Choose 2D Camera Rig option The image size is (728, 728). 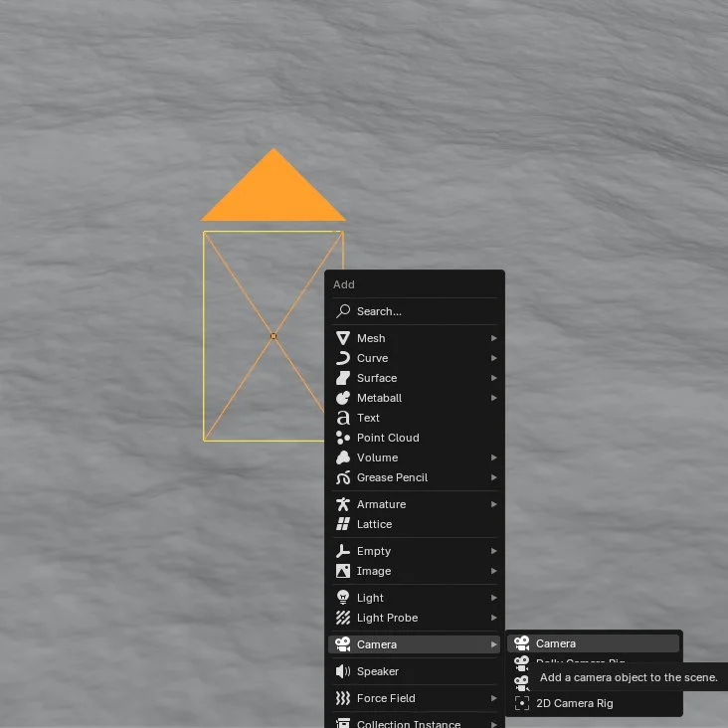pyautogui.click(x=594, y=703)
